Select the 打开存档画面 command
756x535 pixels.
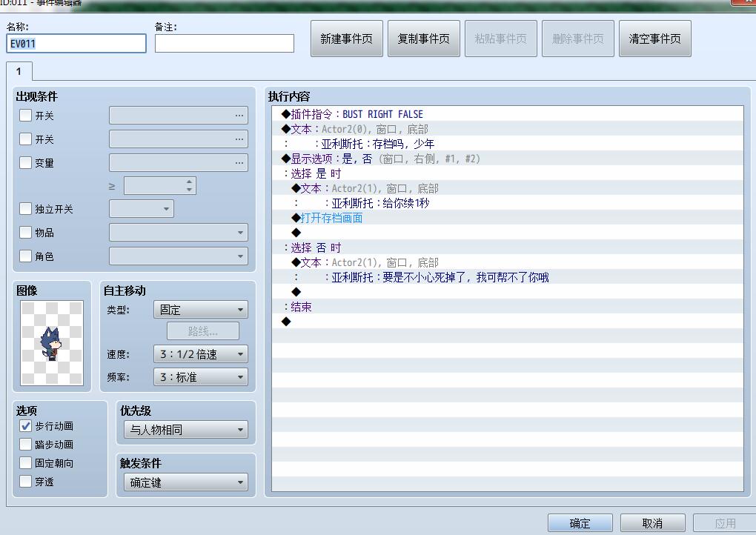507,218
